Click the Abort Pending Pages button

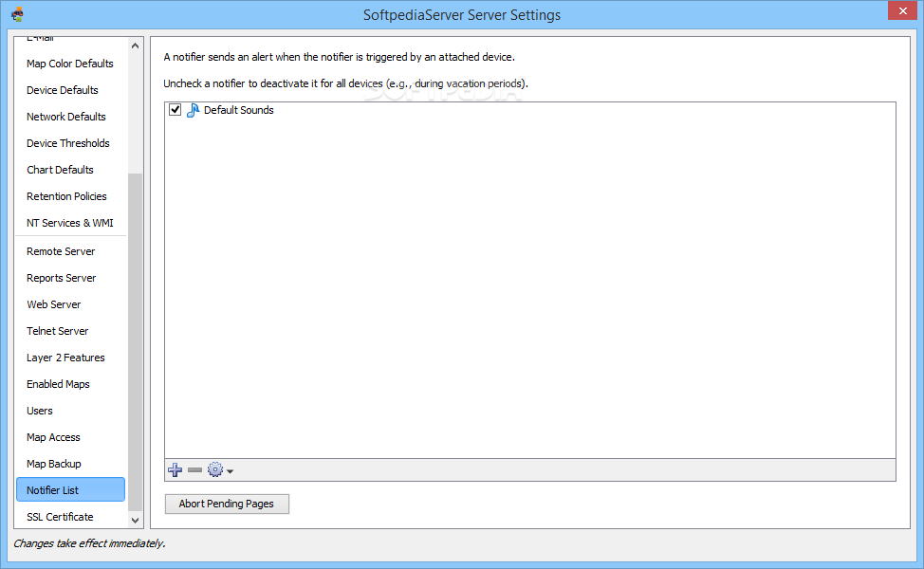coord(227,504)
